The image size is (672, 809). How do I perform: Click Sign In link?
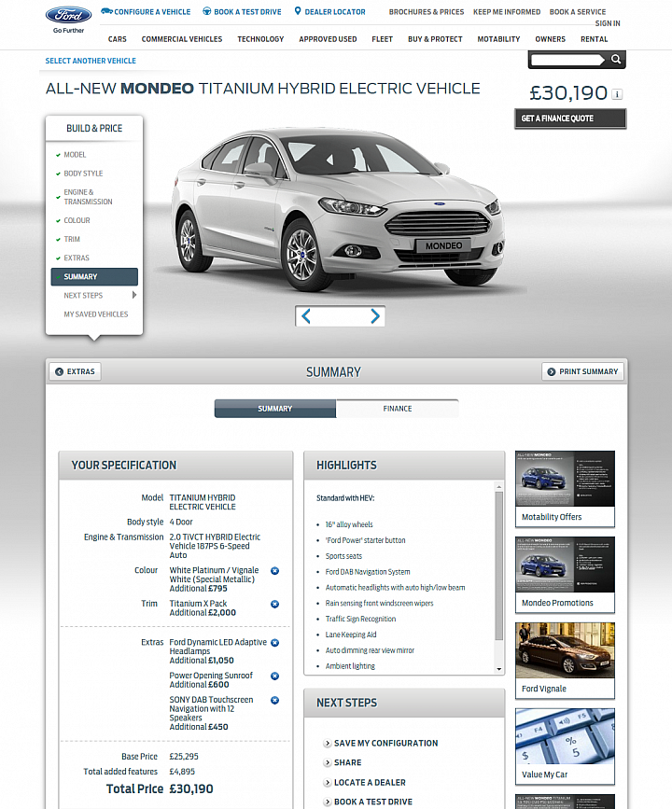(x=608, y=23)
